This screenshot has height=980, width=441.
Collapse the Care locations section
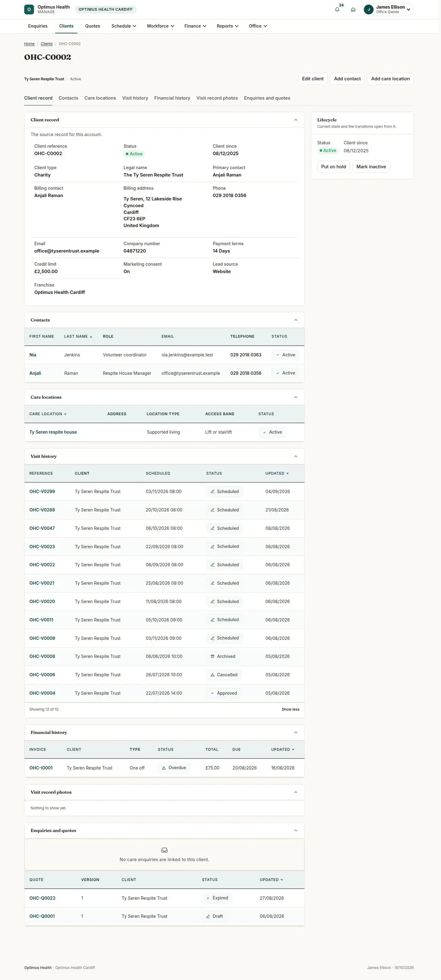(x=296, y=397)
